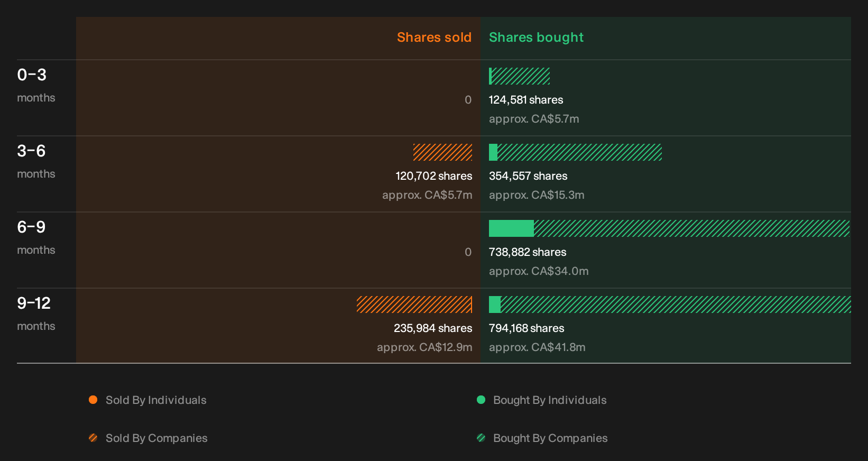
Task: Click the orange hatched sold bar for 9-12 months
Action: pos(414,305)
